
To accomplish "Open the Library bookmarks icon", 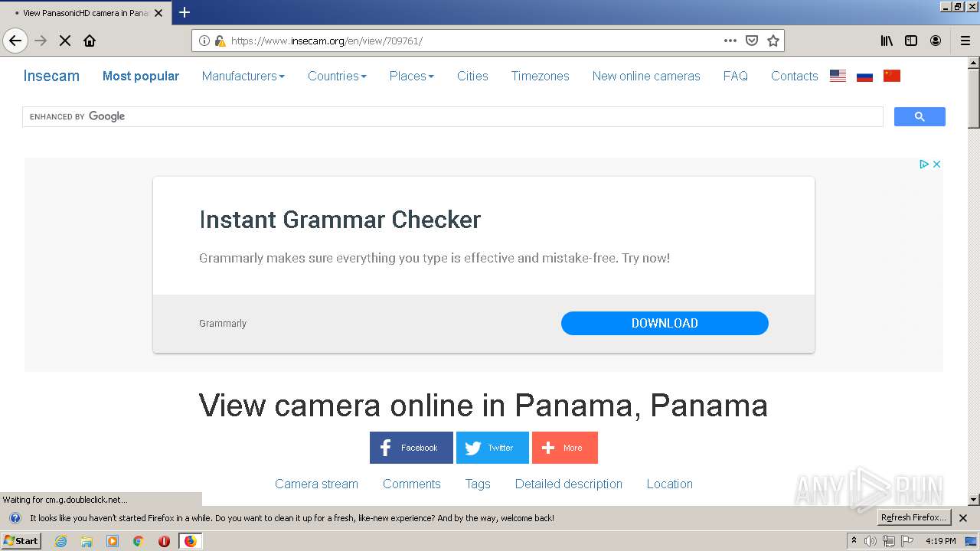I will pos(887,41).
